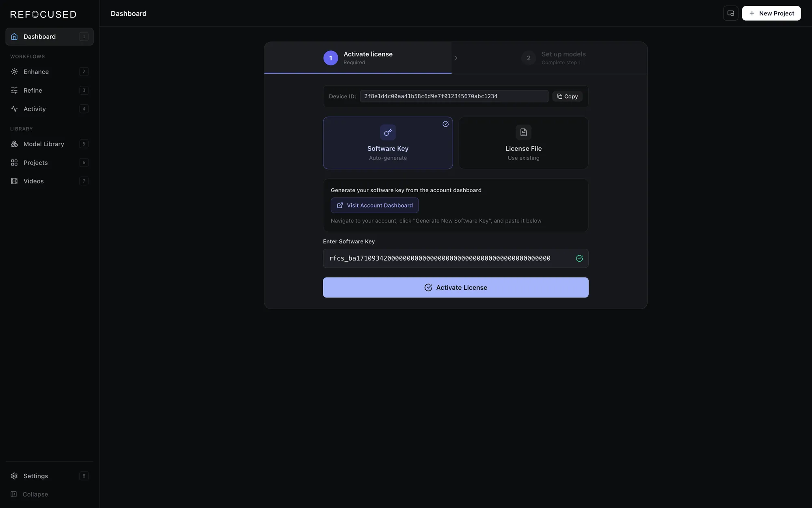Select the Set up models step tab
Viewport: 812px width, 508px height.
click(553, 58)
